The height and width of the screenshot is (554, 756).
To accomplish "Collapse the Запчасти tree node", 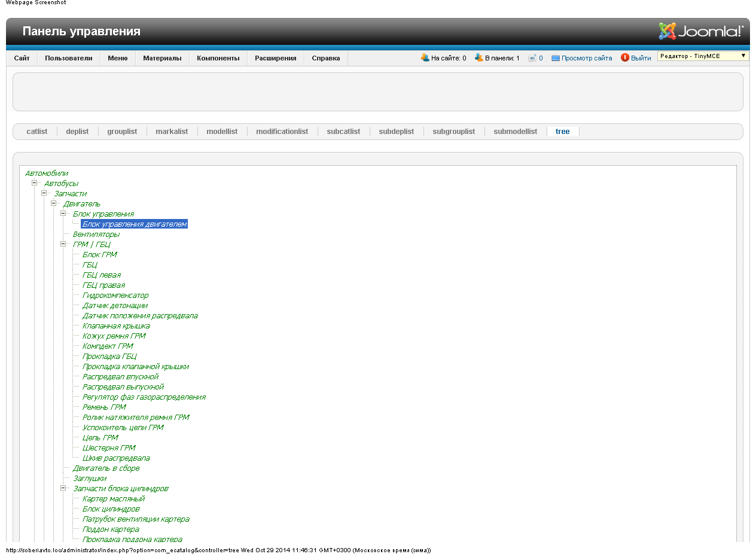I will tap(44, 193).
